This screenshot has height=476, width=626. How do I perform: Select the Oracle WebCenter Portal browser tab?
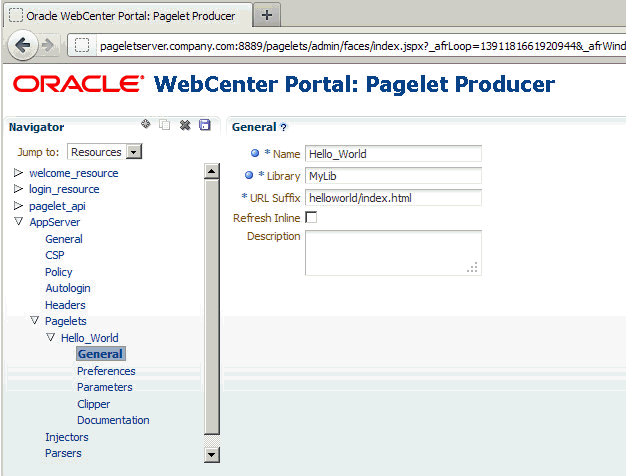tap(128, 16)
